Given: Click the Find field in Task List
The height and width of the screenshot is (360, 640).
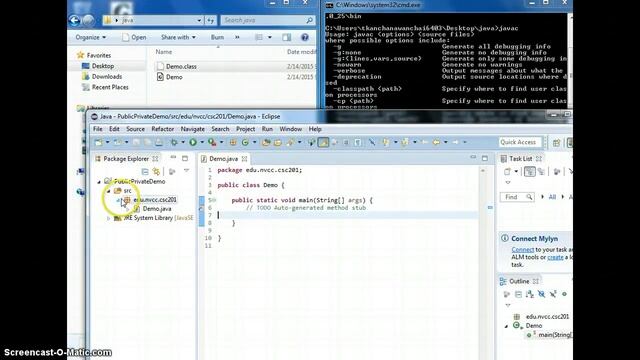Looking at the screenshot, I should pos(517,197).
